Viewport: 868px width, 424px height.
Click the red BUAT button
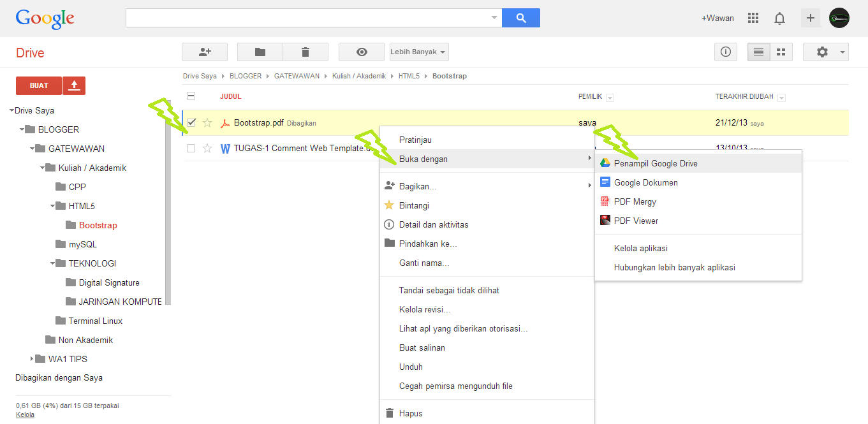tap(39, 85)
